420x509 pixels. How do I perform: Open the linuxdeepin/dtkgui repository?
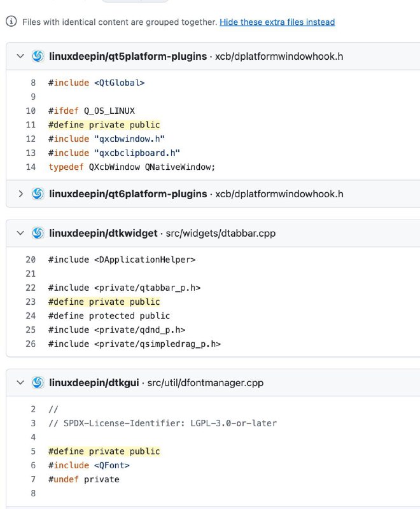click(94, 382)
